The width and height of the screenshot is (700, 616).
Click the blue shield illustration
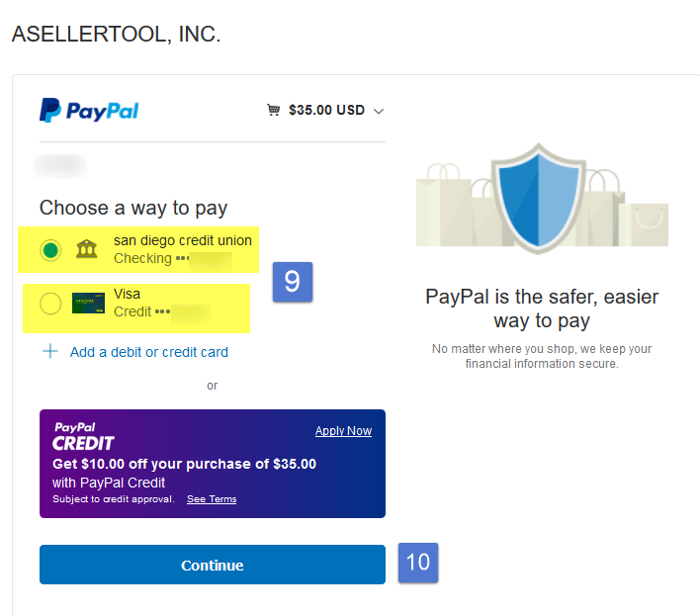539,199
